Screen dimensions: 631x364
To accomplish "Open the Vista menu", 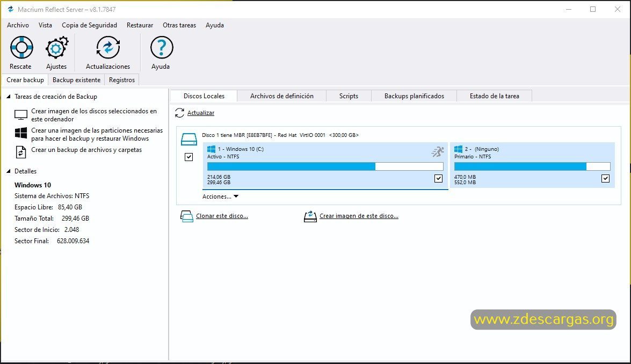I will pos(46,25).
